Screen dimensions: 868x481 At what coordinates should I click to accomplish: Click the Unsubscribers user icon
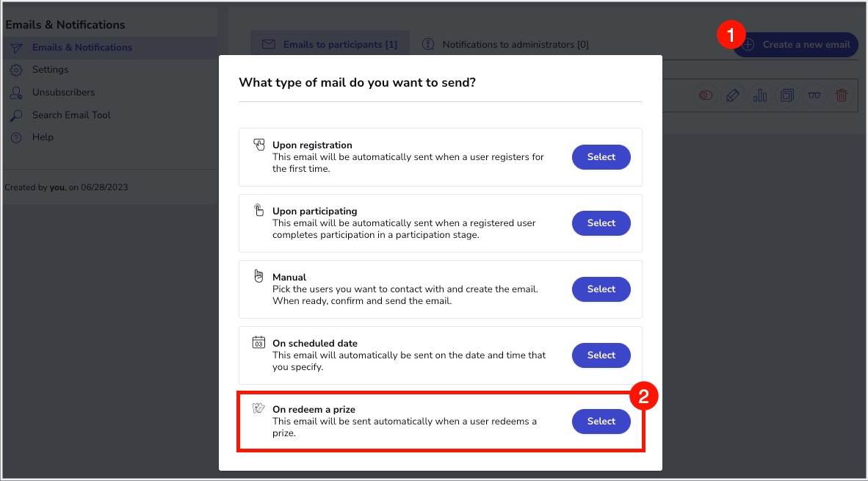[x=16, y=93]
